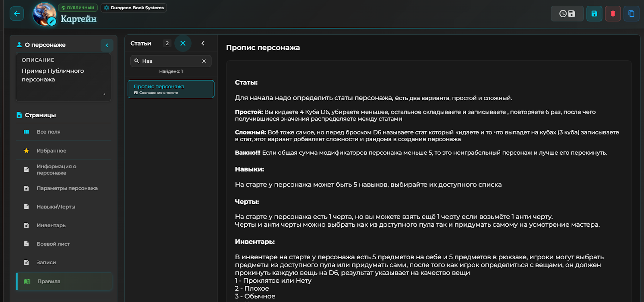Duplicate character with blue copy icon
The height and width of the screenshot is (302, 644).
pos(631,14)
